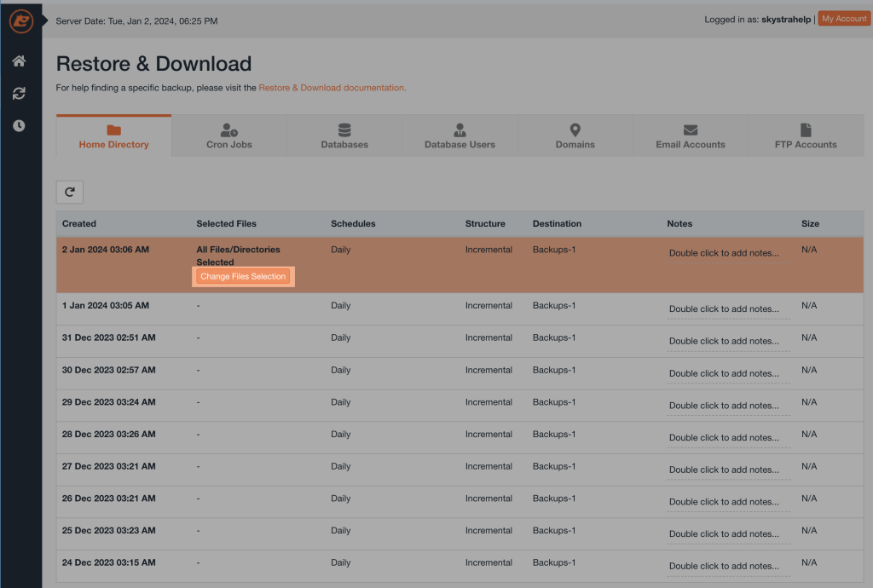
Task: Click the JetBackup logo icon
Action: pyautogui.click(x=20, y=20)
